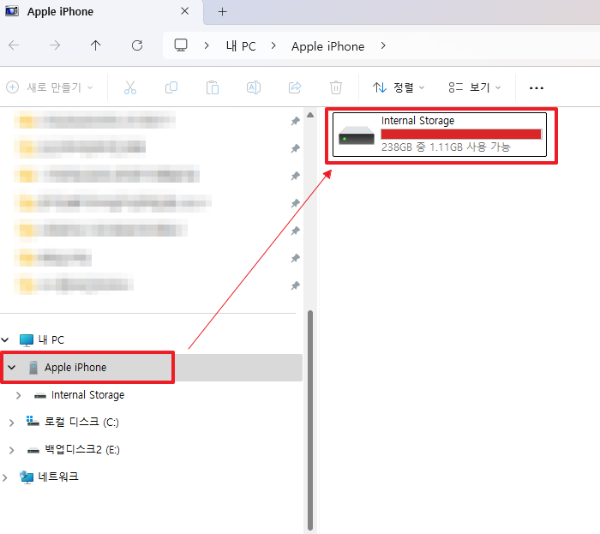The width and height of the screenshot is (600, 534).
Task: Expand chevron before 내 PC breadcrumb
Action: coord(207,46)
